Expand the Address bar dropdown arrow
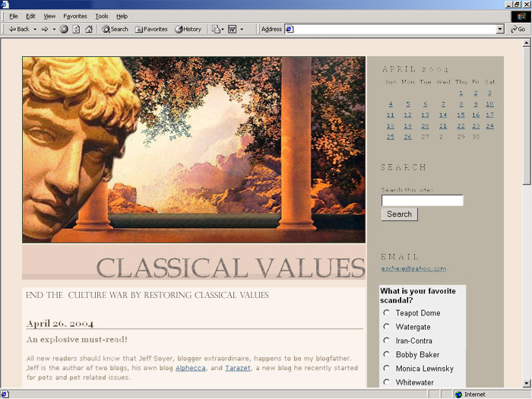 tap(500, 29)
